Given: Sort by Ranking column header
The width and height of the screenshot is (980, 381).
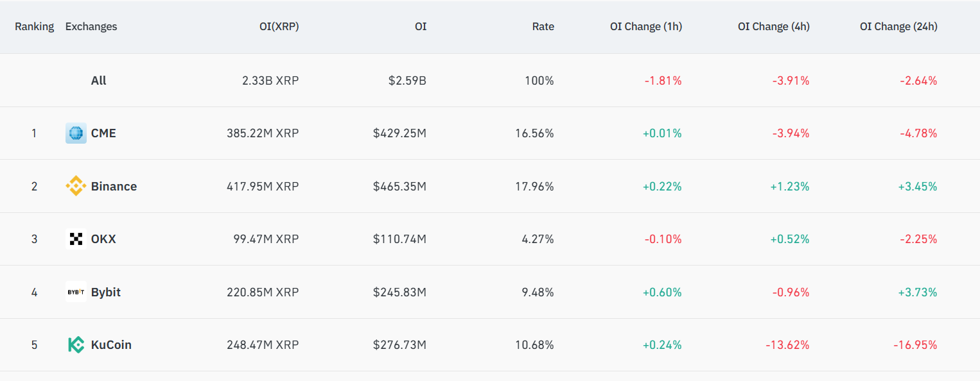Looking at the screenshot, I should point(35,27).
